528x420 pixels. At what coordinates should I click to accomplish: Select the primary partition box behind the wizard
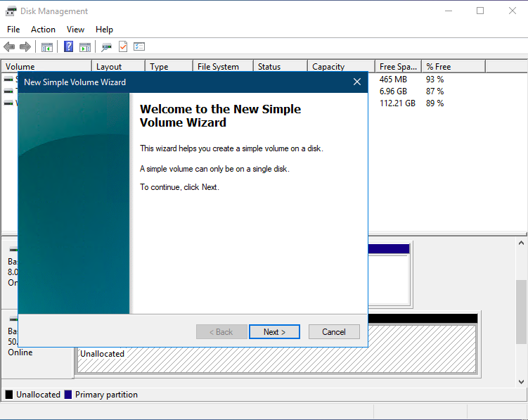point(389,274)
